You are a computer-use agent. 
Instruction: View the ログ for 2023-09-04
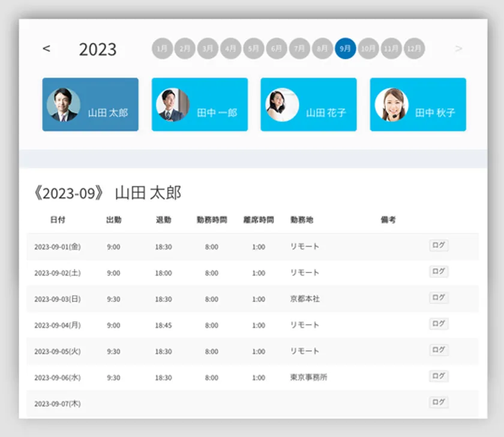(x=439, y=324)
